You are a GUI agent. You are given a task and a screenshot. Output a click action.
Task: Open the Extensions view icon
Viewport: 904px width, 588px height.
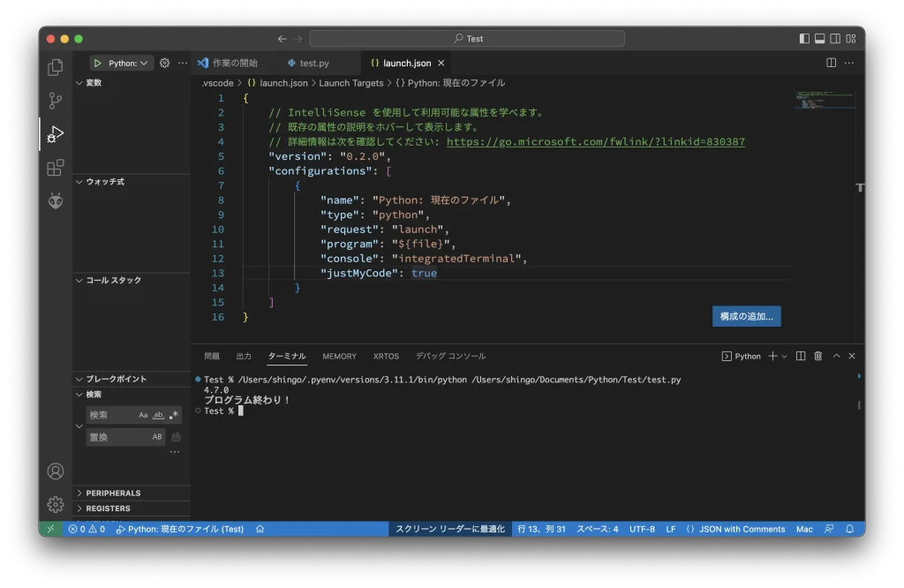[55, 167]
